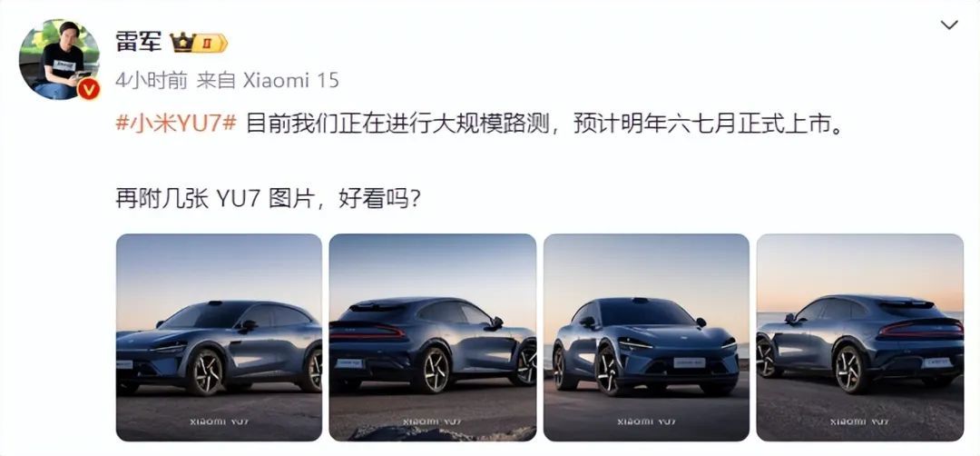Open fourth YU7 rear taillight photo
Viewport: 980px width, 456px height.
tap(860, 337)
